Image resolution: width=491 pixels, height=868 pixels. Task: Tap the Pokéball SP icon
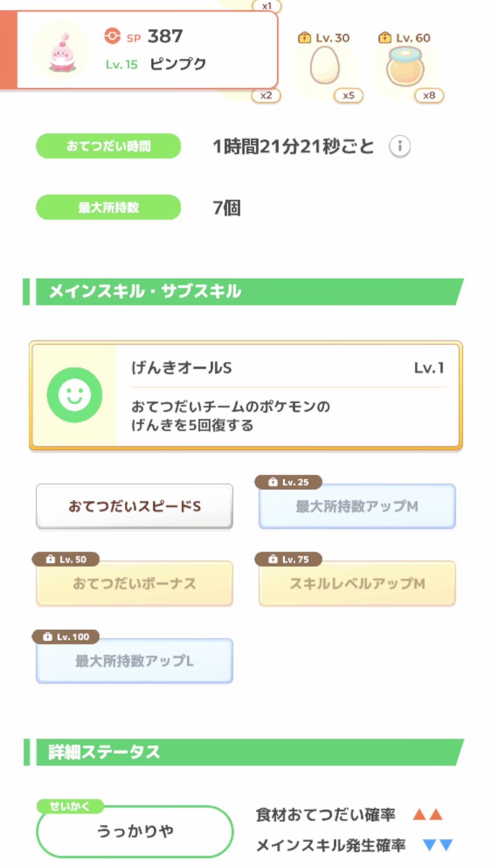point(112,36)
